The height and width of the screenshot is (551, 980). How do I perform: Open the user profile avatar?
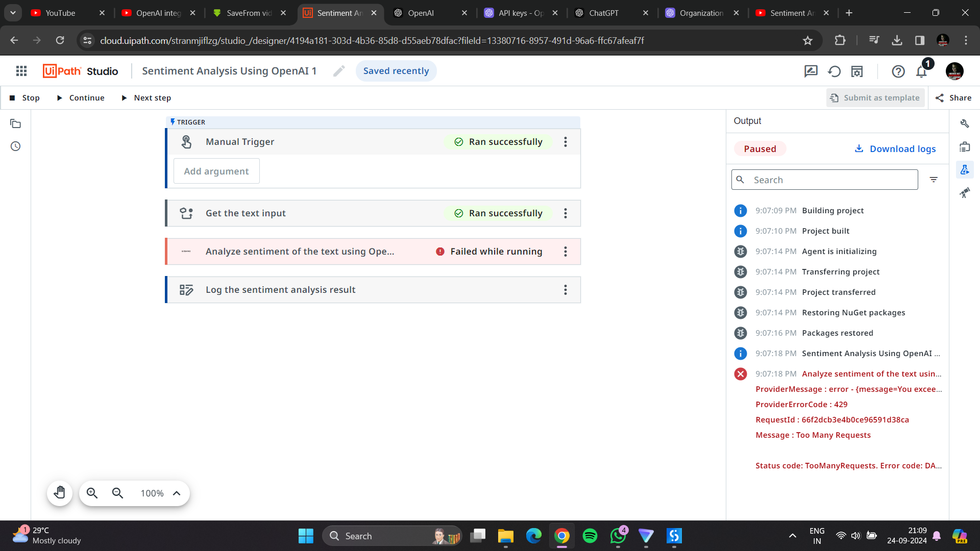tap(954, 71)
